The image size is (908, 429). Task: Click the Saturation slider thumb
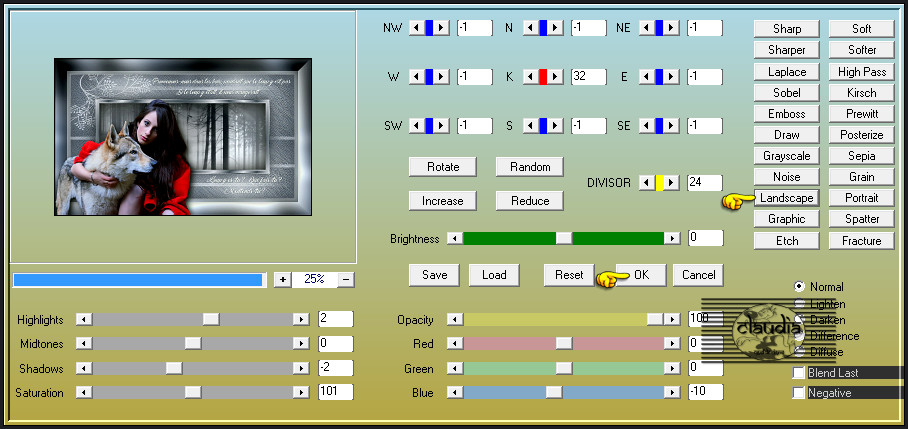(x=193, y=393)
